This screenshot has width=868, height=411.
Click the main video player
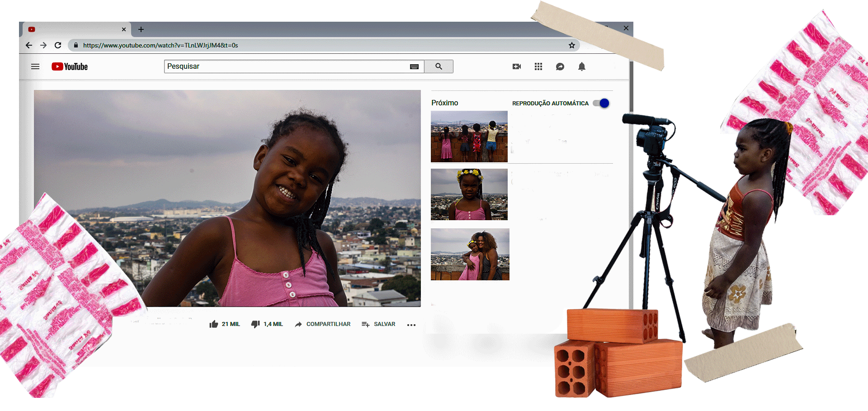[227, 198]
